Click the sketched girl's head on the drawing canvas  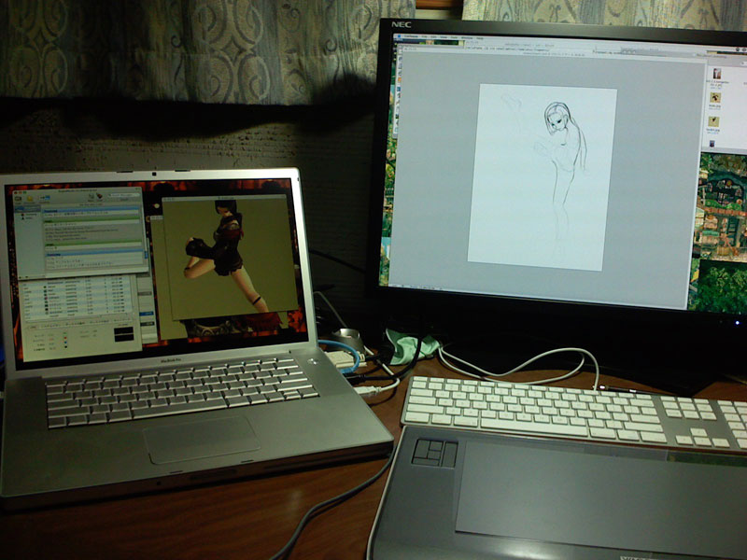[x=557, y=118]
